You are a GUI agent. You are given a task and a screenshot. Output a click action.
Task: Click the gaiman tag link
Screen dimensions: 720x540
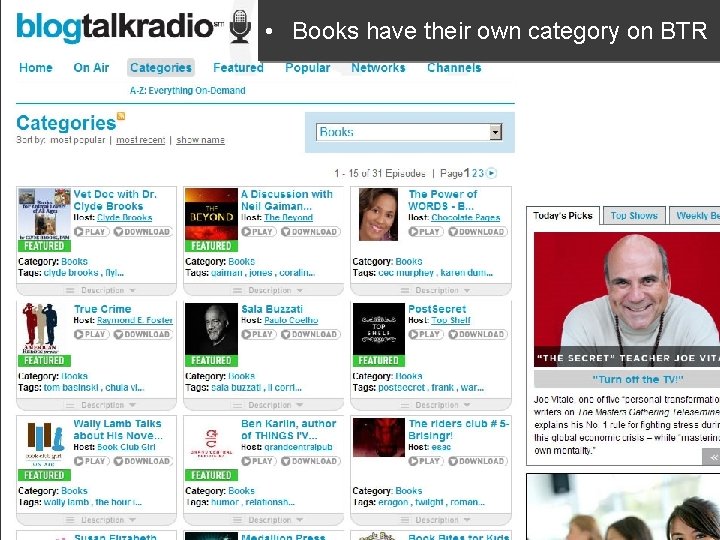(x=227, y=273)
